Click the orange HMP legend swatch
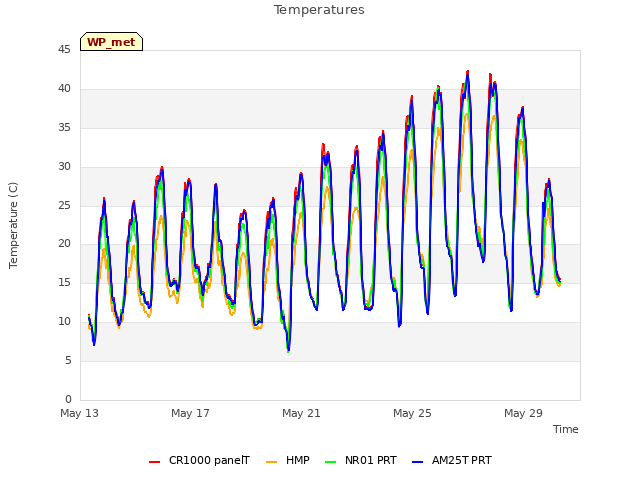This screenshot has height=480, width=640. 271,462
